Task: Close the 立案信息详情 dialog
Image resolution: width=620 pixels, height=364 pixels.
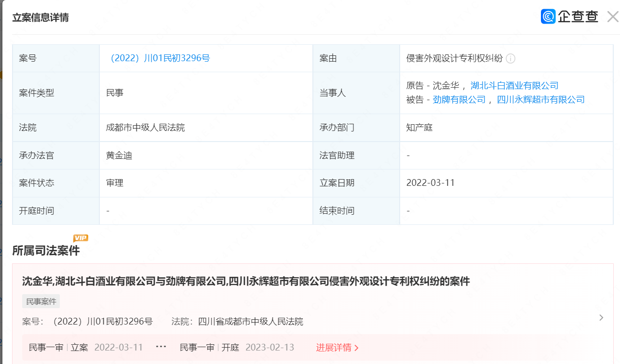Action: [x=612, y=17]
